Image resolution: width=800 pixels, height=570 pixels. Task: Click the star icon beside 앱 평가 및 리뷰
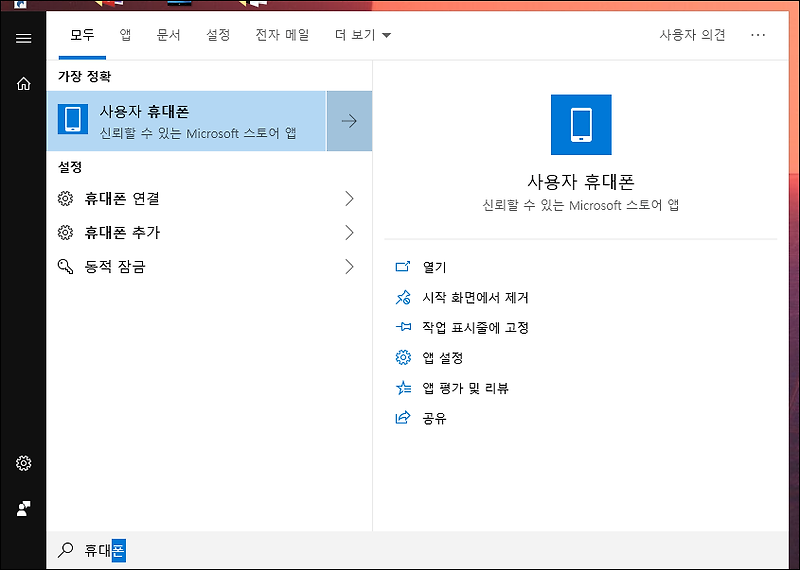click(x=403, y=388)
